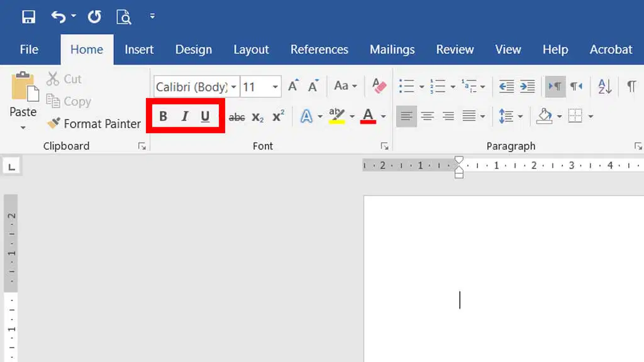Open the Design tab
Screen dimensions: 644x362
194,50
